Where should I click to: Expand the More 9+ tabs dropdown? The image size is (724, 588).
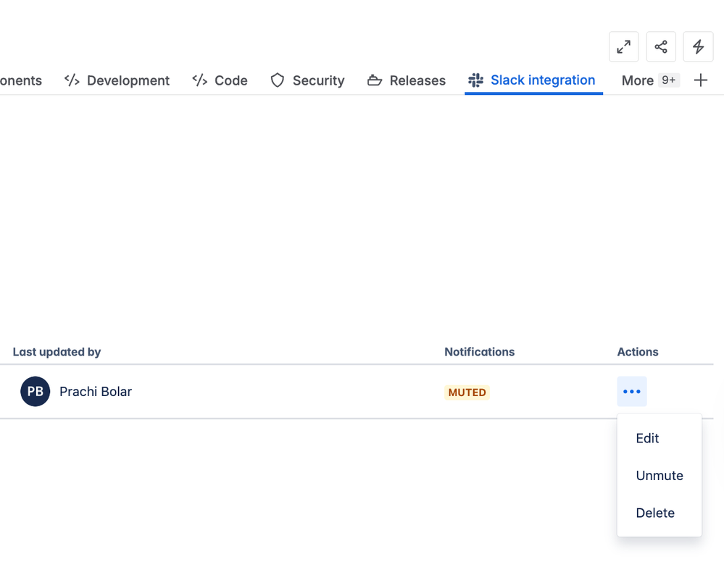(650, 80)
